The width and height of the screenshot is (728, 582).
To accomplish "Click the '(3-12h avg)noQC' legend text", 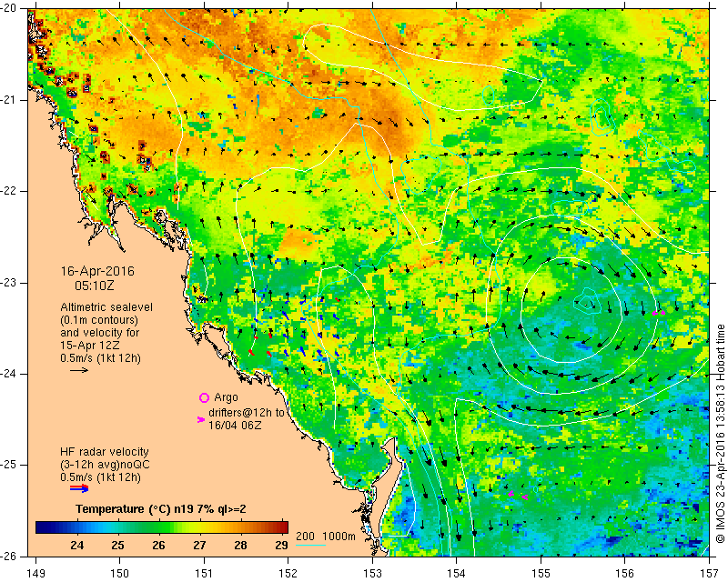I will 105,465.
